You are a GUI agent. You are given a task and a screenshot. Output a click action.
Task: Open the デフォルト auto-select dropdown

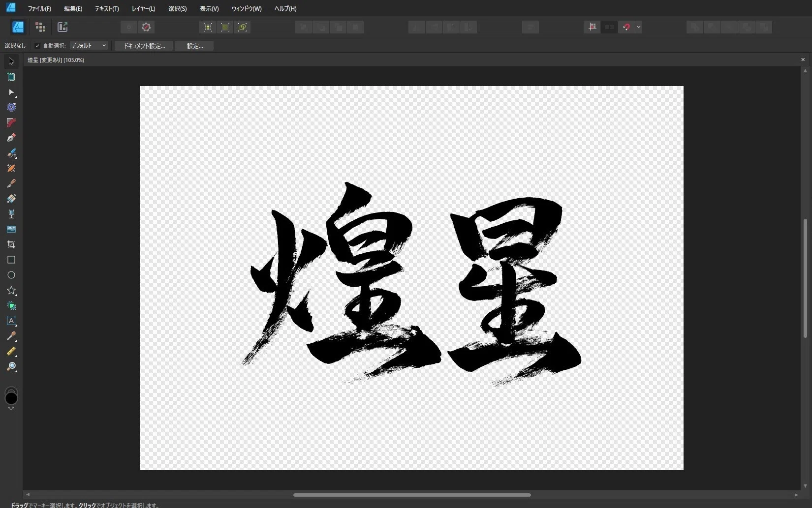pos(89,46)
